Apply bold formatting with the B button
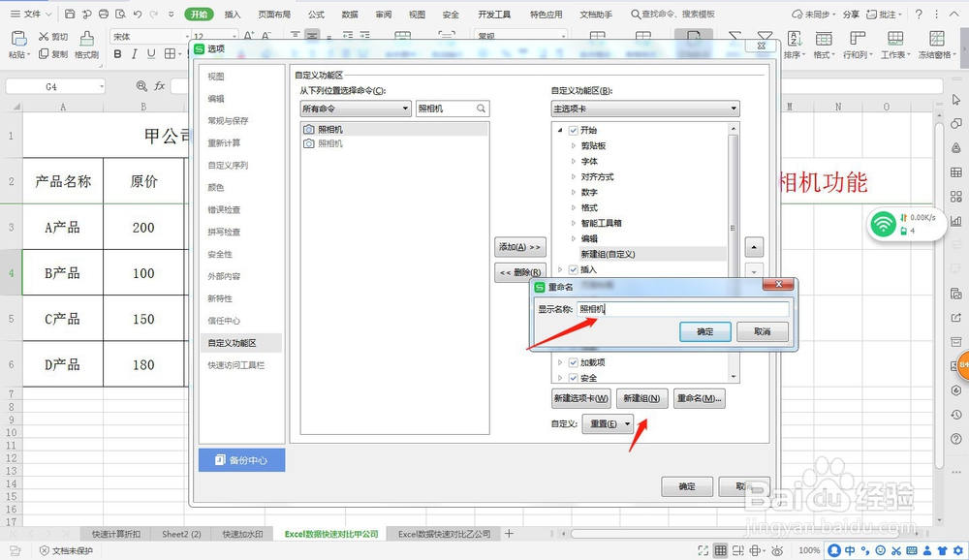969x560 pixels. click(117, 54)
